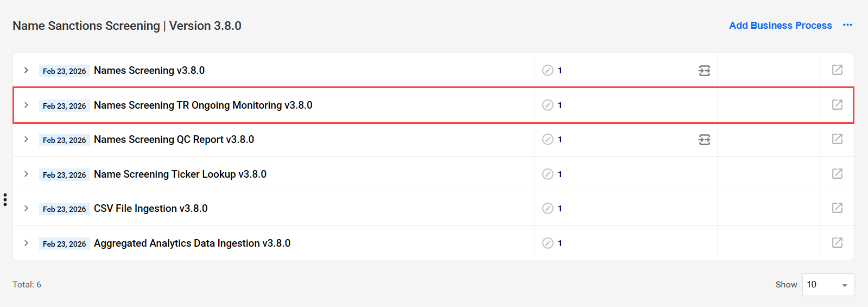868x307 pixels.
Task: Click status circle icon in CSV File Ingestion row
Action: [548, 208]
